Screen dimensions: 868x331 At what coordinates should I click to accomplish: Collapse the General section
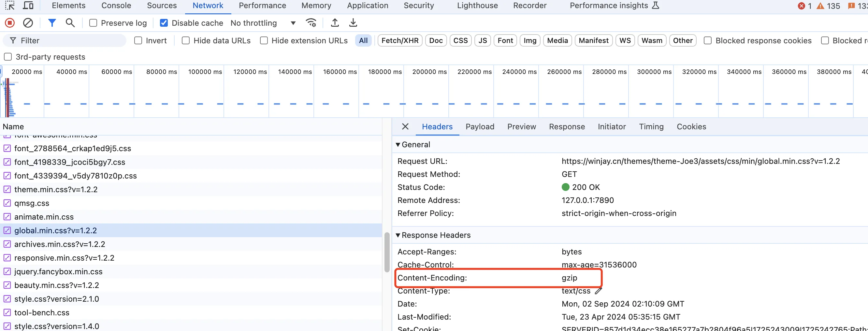point(398,145)
